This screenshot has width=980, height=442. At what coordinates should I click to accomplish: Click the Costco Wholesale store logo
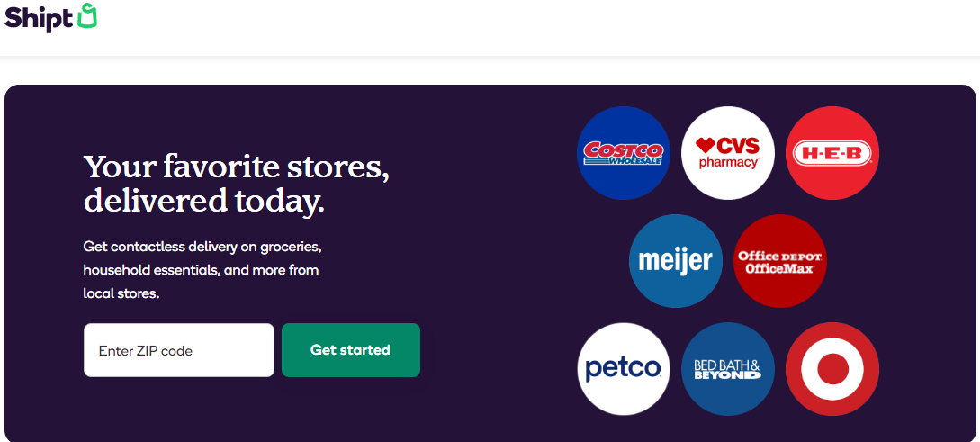(623, 153)
